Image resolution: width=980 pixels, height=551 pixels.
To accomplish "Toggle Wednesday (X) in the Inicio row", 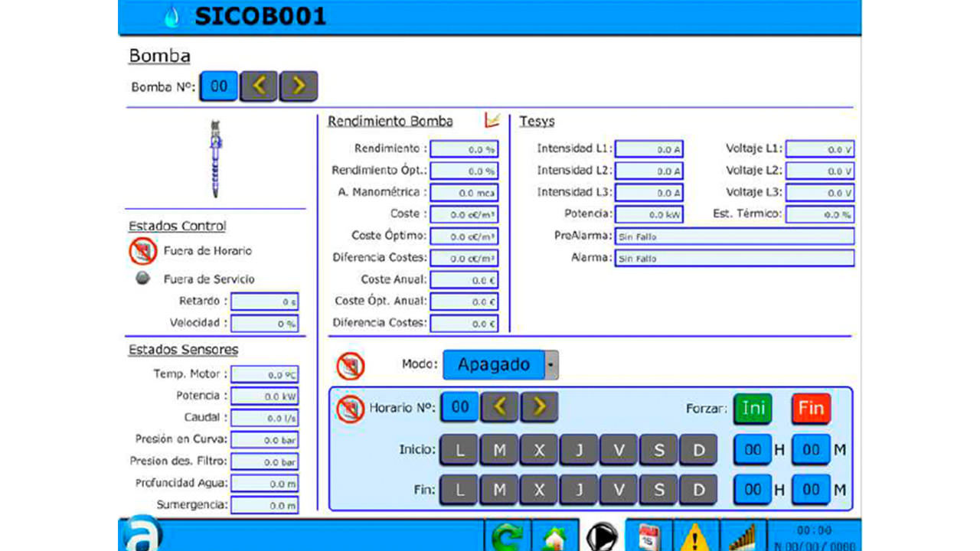I will coord(539,450).
